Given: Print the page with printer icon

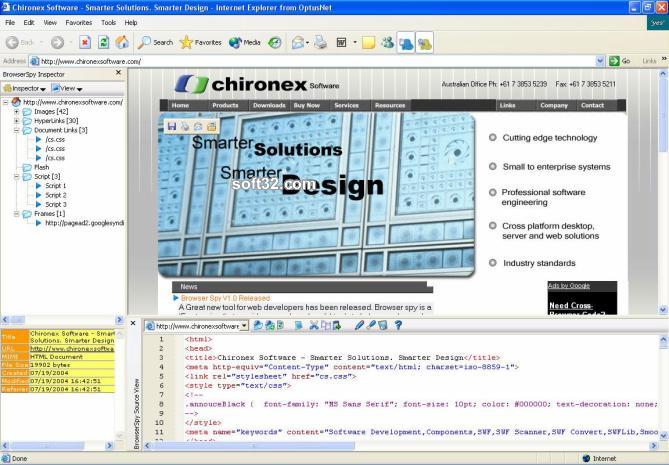Looking at the screenshot, I should pyautogui.click(x=320, y=42).
